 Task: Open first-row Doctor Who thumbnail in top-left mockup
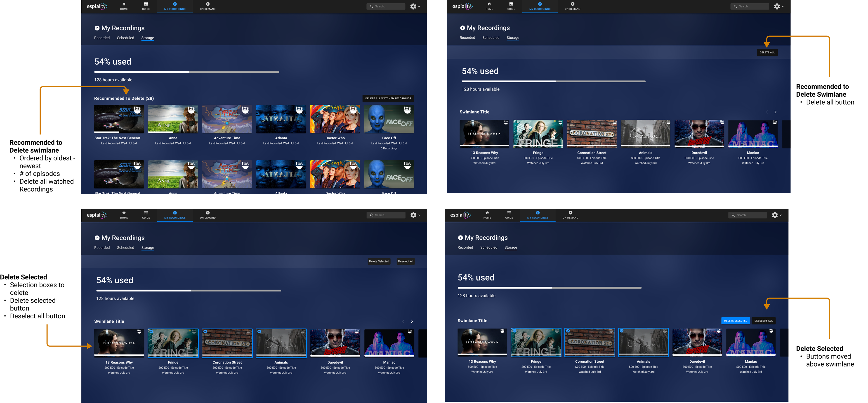click(335, 119)
